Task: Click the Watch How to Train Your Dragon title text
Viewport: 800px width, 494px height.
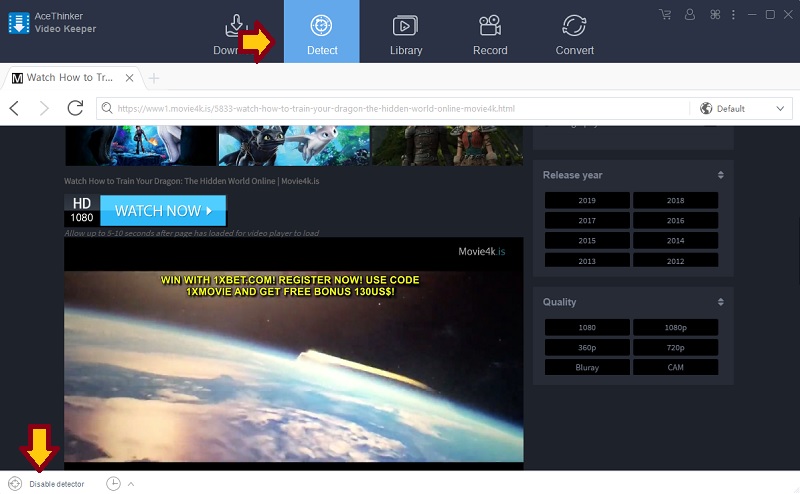Action: click(191, 181)
